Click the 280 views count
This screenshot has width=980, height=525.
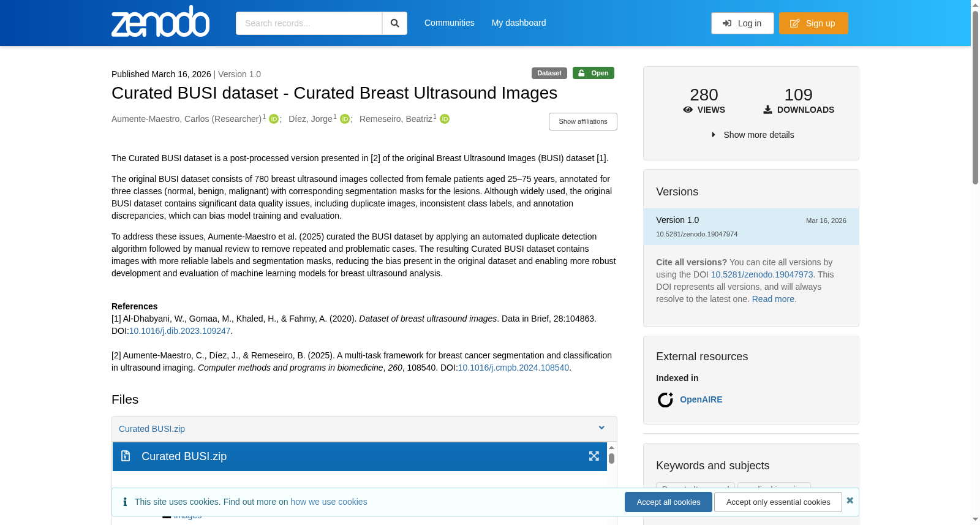pos(704,95)
